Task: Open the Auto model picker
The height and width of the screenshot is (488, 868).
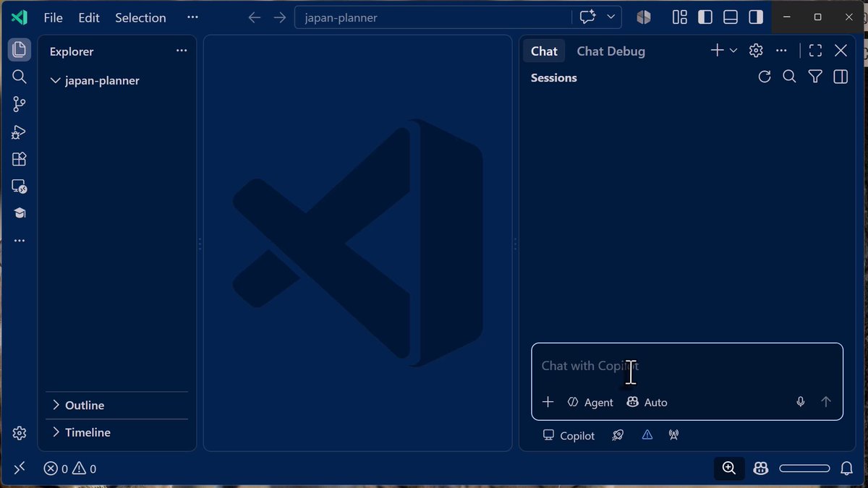Action: 647,402
